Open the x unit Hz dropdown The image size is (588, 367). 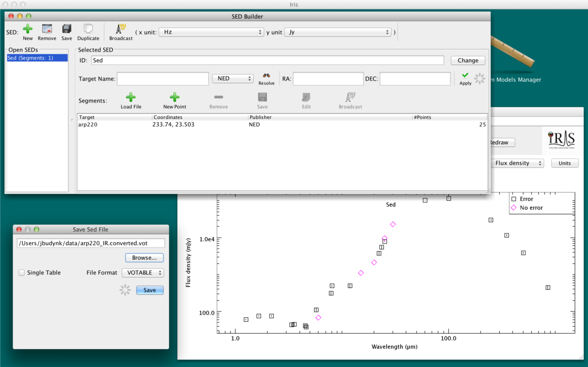[x=211, y=32]
